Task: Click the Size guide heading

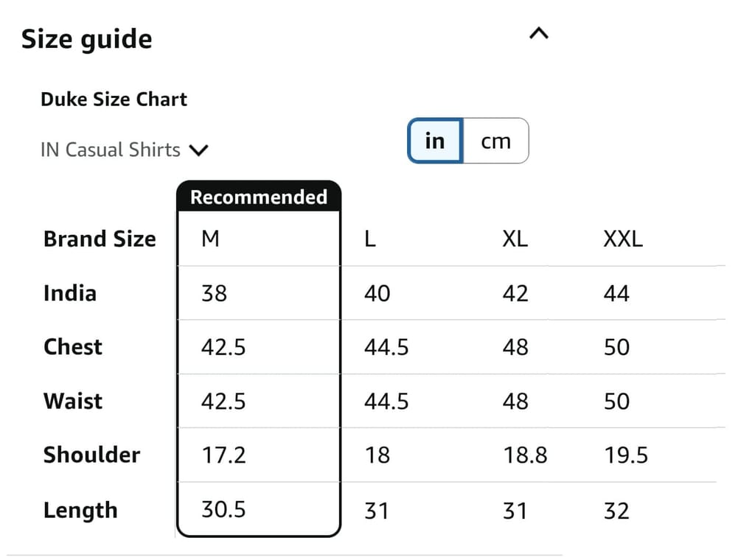Action: click(x=86, y=39)
